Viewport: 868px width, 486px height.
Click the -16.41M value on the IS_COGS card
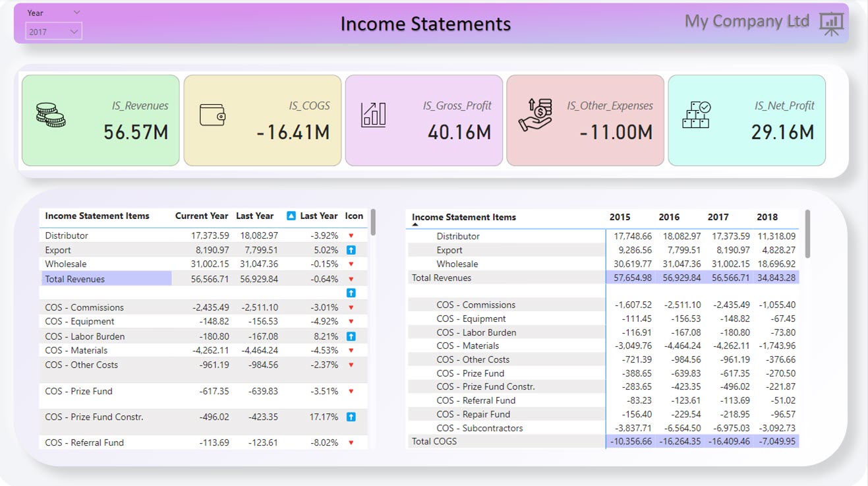293,133
